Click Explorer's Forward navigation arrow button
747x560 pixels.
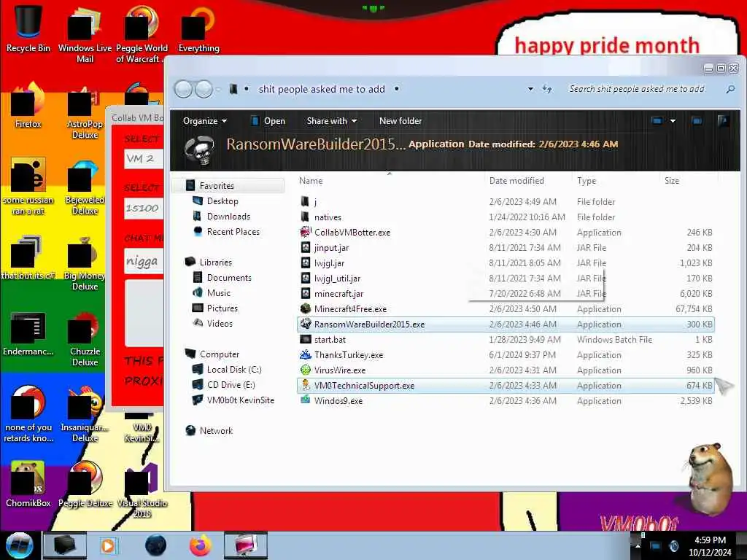[x=204, y=89]
